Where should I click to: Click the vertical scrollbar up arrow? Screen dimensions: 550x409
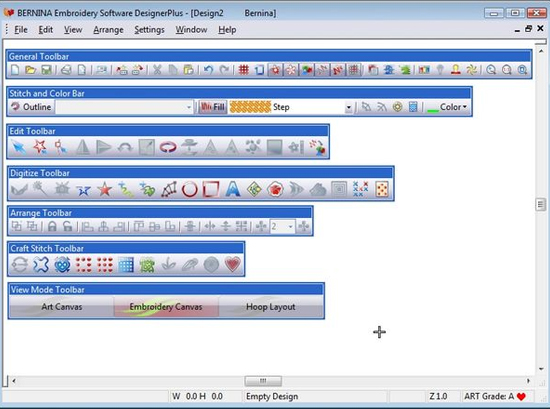pos(541,51)
